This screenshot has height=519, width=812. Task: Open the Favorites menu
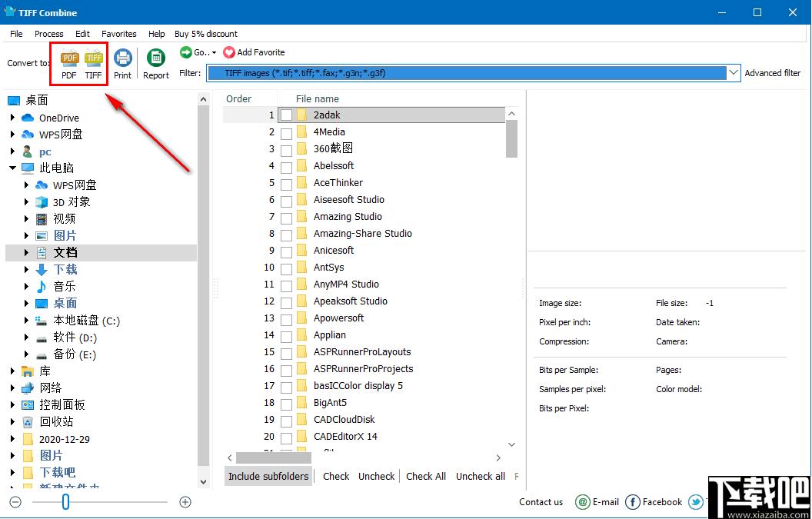(x=118, y=34)
